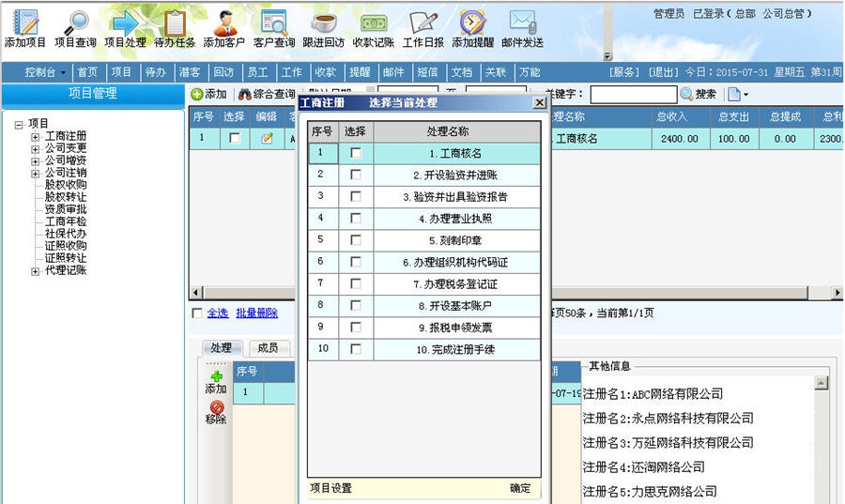845x504 pixels.
Task: Open the 万能 menu item
Action: tap(530, 72)
